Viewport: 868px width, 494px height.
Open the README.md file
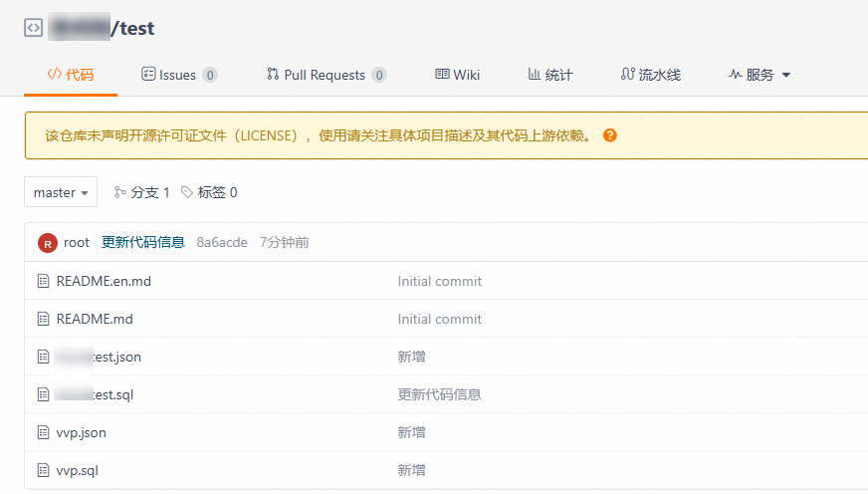coord(95,319)
